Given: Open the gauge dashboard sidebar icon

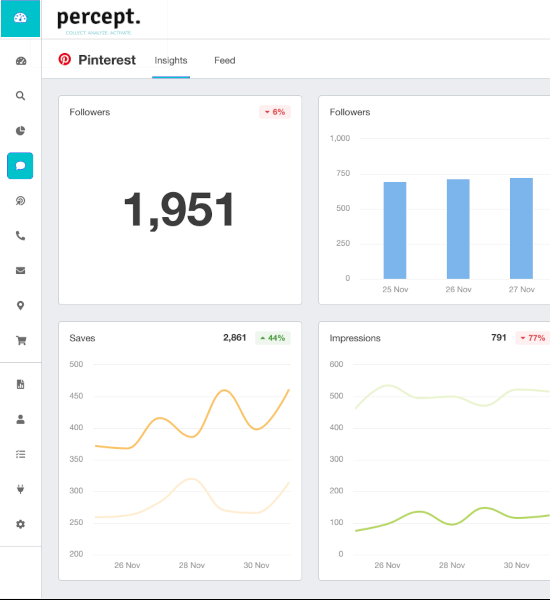Looking at the screenshot, I should [x=21, y=61].
